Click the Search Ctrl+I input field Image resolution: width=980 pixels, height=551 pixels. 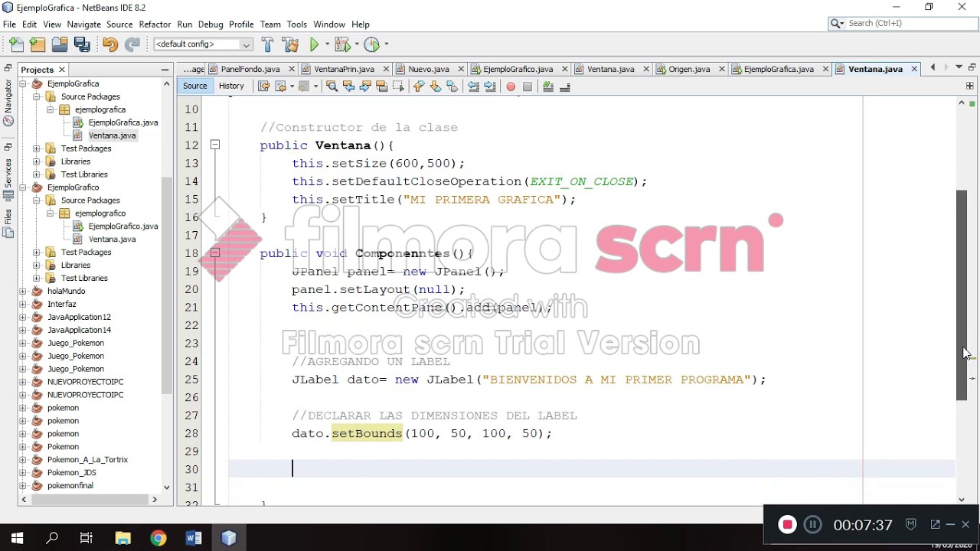pos(903,24)
